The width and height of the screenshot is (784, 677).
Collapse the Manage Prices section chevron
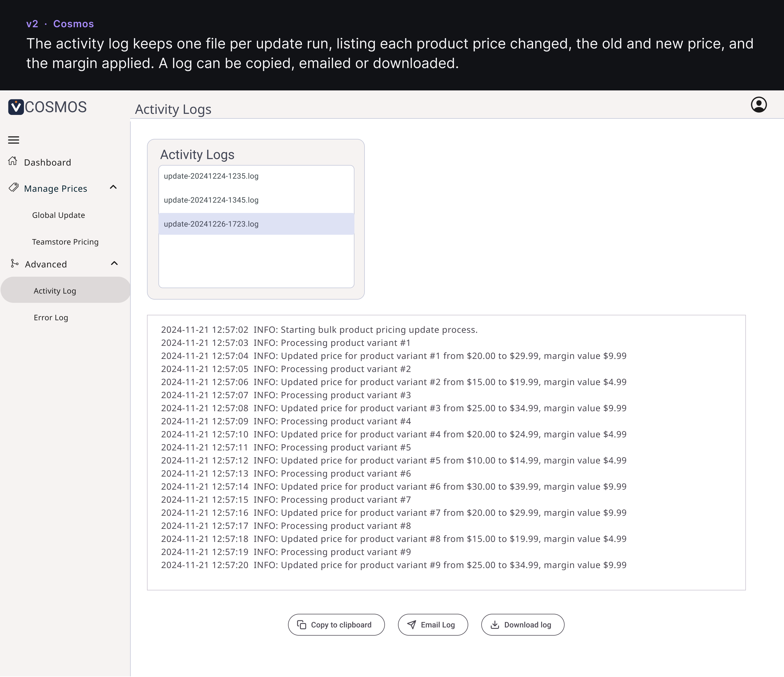click(x=113, y=187)
